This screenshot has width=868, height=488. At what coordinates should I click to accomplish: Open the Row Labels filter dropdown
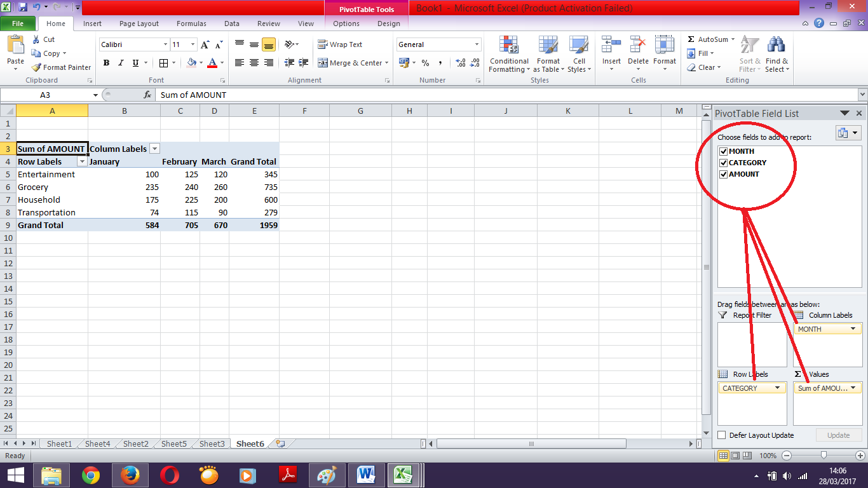pos(82,161)
